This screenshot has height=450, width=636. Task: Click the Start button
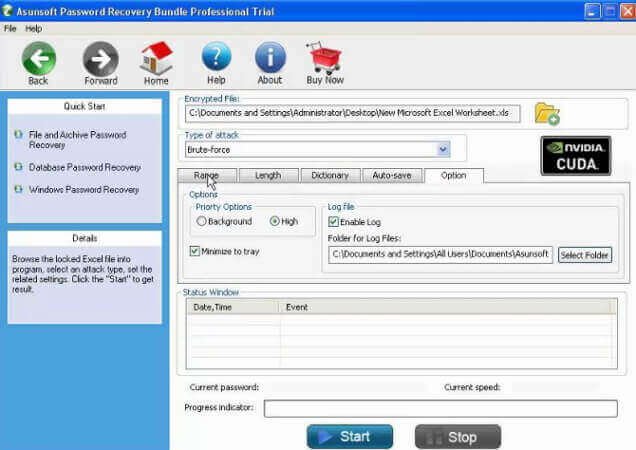coord(350,437)
